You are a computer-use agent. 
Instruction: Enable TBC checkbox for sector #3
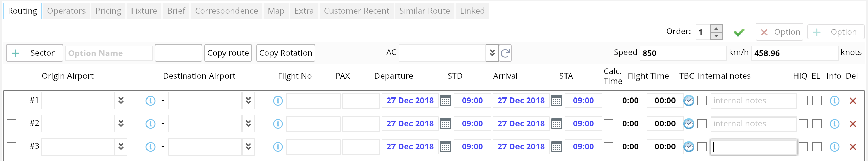click(x=702, y=147)
